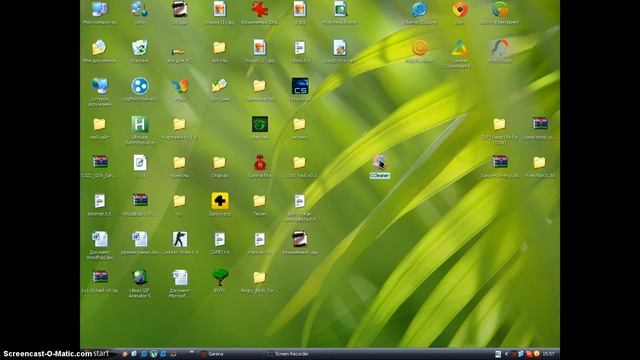Open the [TP] Samp folder
Screen dimensions: 640x360
point(499,124)
